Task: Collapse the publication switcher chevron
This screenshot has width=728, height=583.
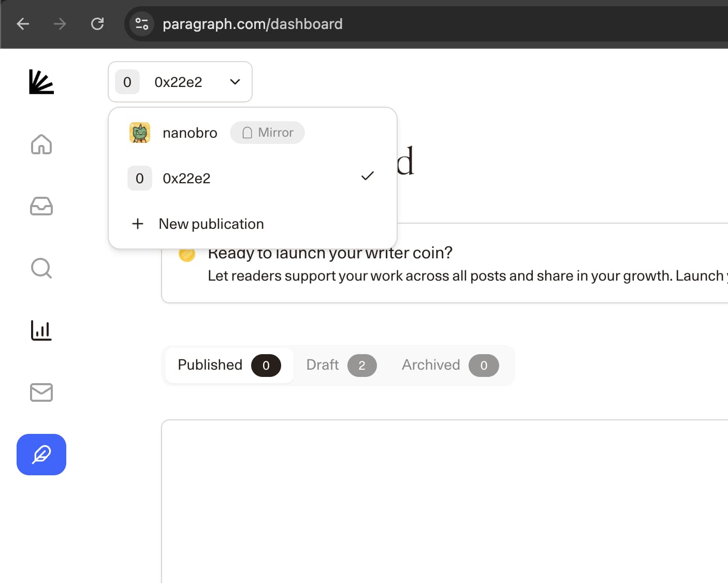Action: tap(234, 82)
